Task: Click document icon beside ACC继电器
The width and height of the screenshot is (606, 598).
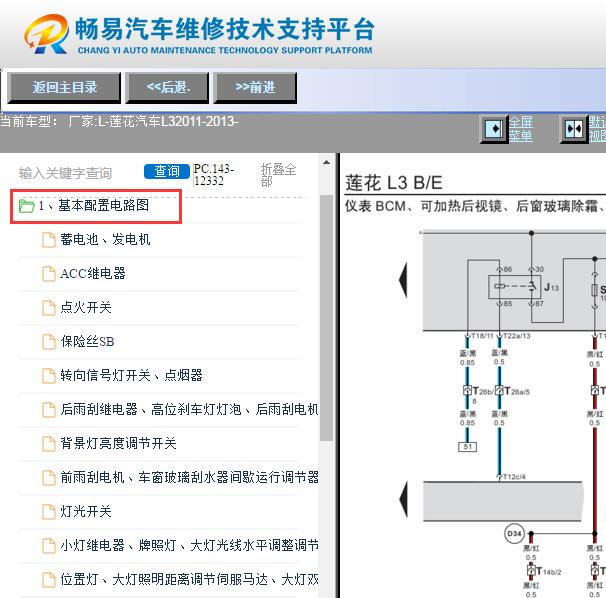Action: pyautogui.click(x=49, y=274)
